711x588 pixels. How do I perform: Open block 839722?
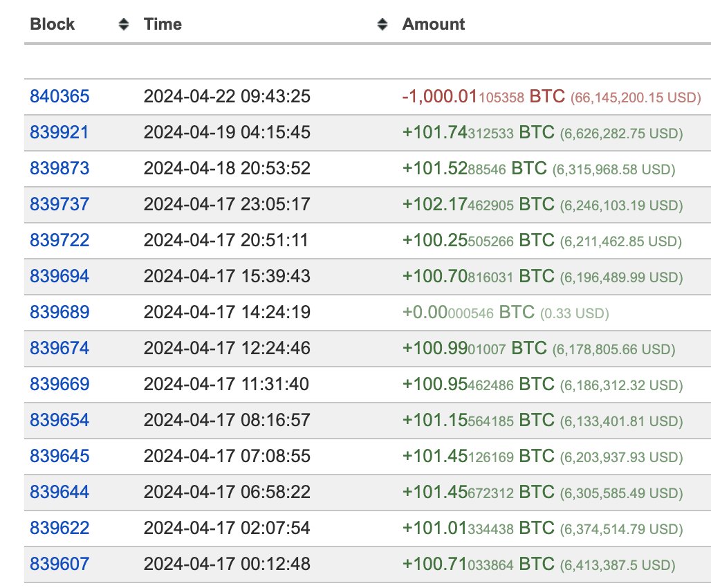point(59,240)
